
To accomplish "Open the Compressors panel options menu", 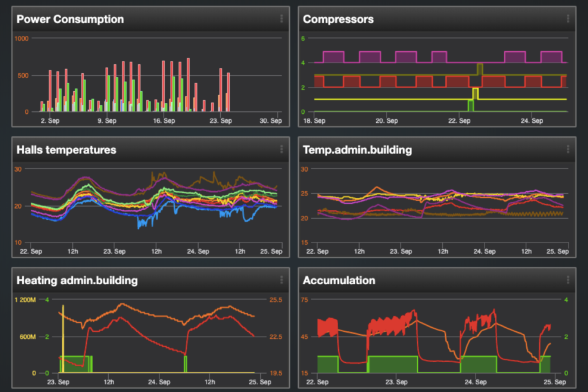I will click(x=568, y=18).
